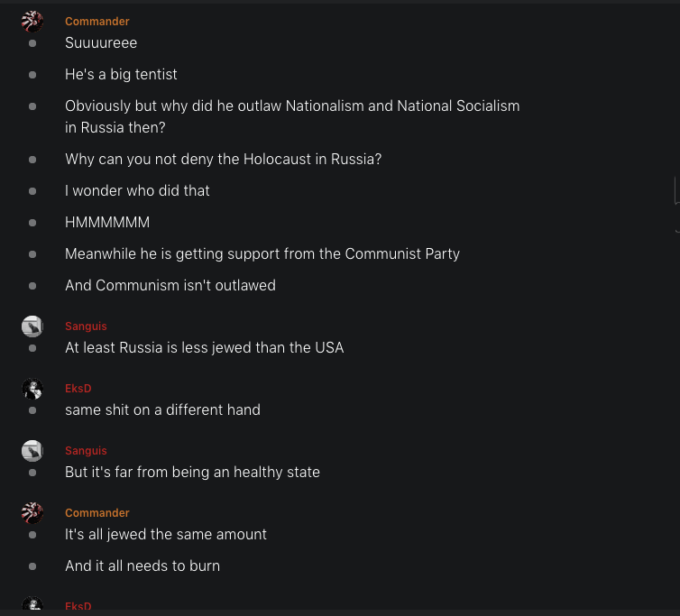This screenshot has width=680, height=616.
Task: Open the EksD username above "same shit" message
Action: click(x=78, y=389)
